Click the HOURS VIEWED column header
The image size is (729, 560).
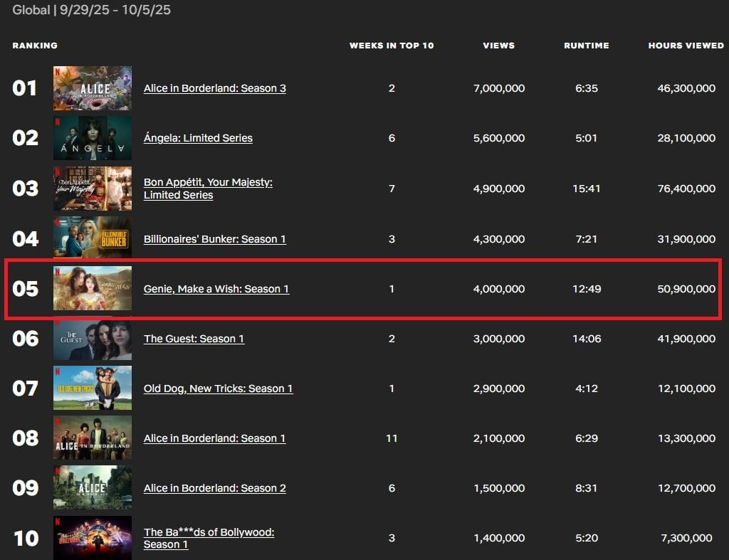point(686,46)
